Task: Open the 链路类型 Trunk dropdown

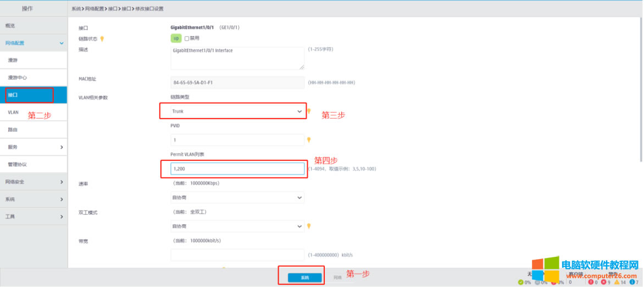Action: coord(237,111)
